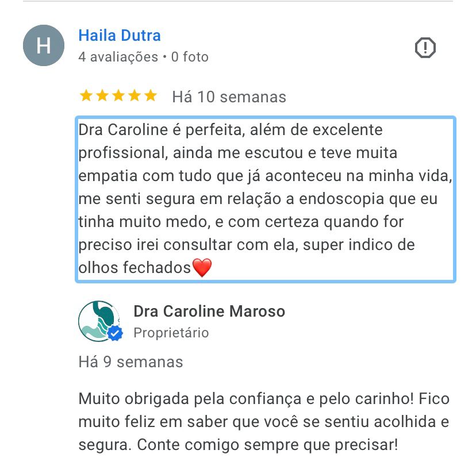Click the '4 avaliações • 0 foto' text
476x473 pixels.
pyautogui.click(x=143, y=57)
